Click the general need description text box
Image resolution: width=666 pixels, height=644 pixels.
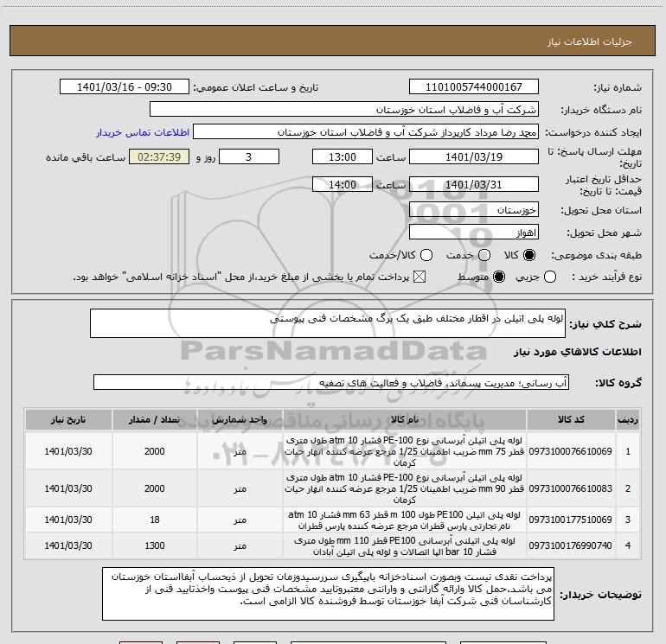(x=328, y=323)
